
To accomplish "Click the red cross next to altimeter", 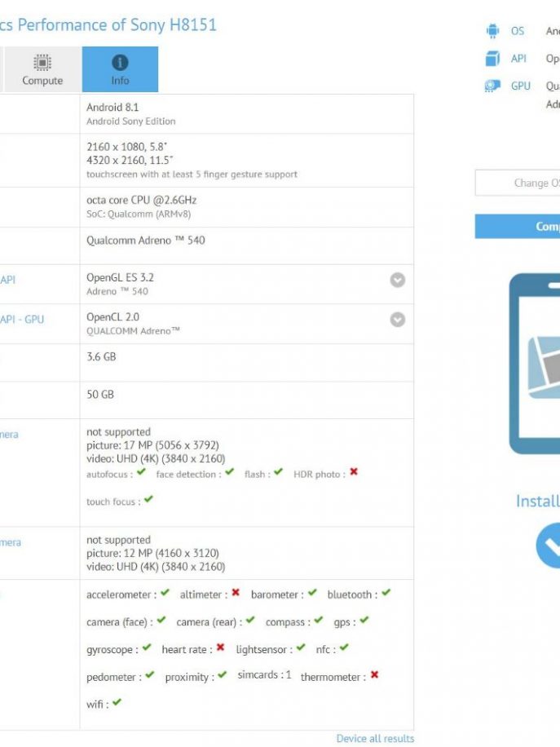I will coord(236,594).
